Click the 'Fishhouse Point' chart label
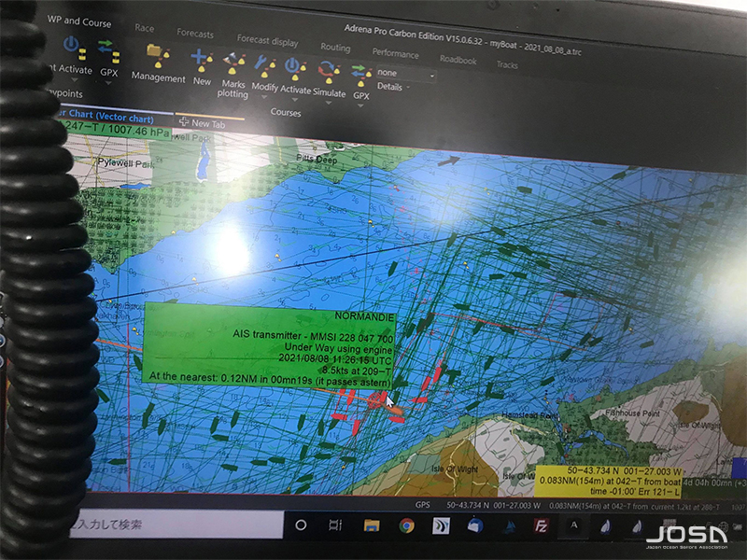Image resolution: width=747 pixels, height=560 pixels. point(633,413)
